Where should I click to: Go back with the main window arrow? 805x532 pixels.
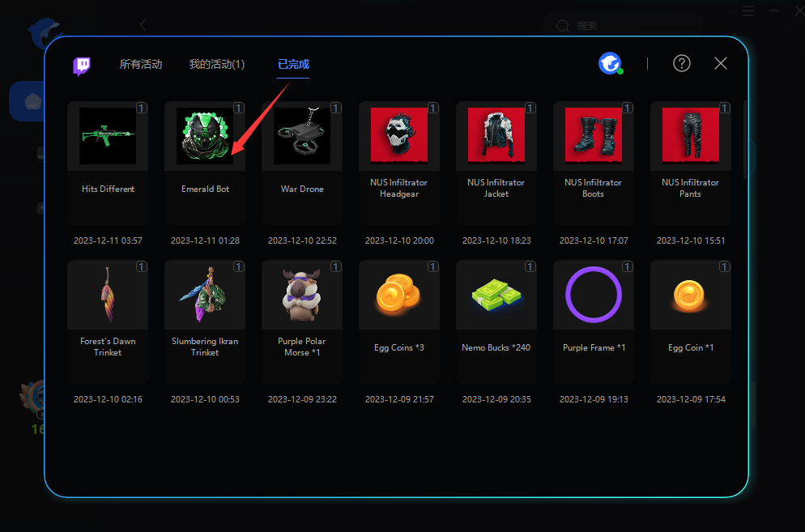[x=143, y=25]
